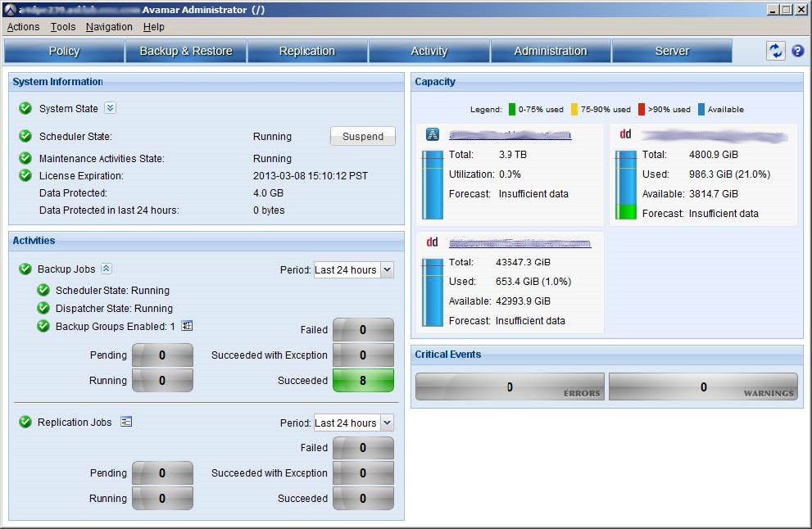Viewport: 812px width, 529px height.
Task: Click the Avamar server icon in Capacity
Action: tap(433, 134)
